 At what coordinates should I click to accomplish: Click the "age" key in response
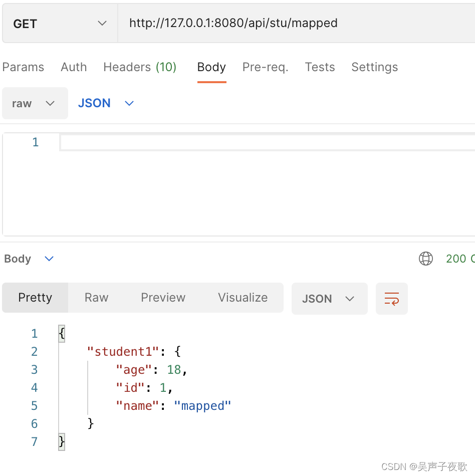(134, 370)
